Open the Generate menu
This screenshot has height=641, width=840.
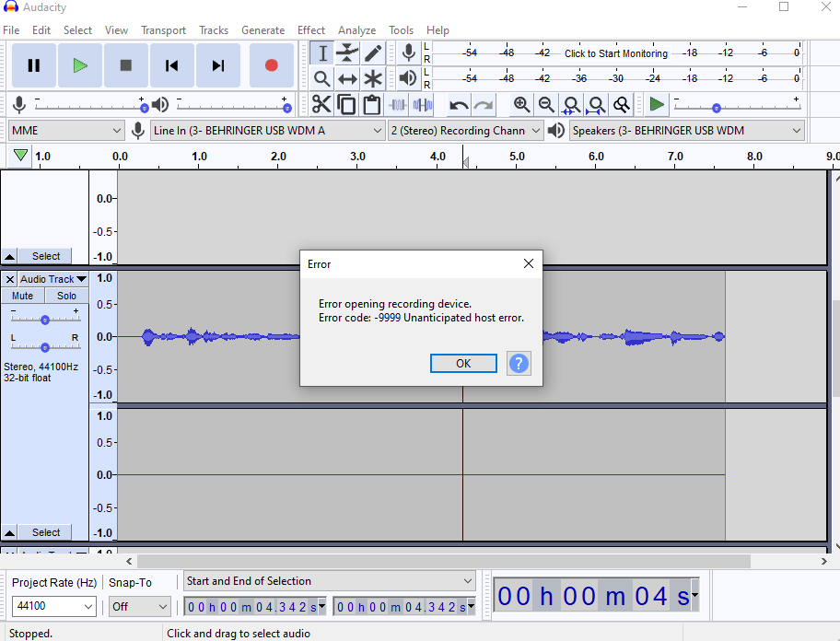[x=263, y=29]
